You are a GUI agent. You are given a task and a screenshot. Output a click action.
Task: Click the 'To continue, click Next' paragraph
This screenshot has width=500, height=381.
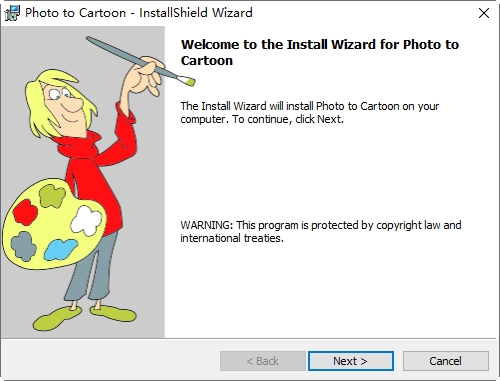tap(310, 112)
